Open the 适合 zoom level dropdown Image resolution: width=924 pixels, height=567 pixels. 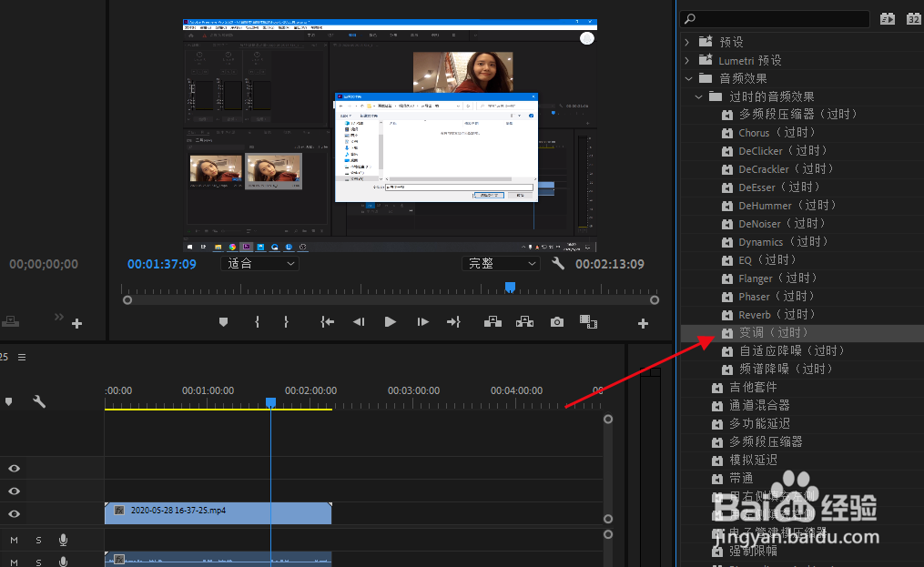pyautogui.click(x=259, y=264)
